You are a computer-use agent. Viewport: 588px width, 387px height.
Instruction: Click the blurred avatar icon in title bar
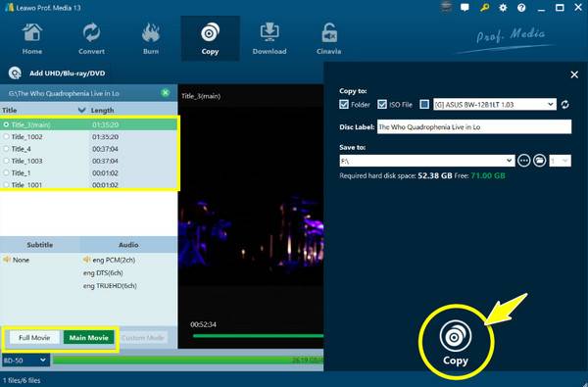click(446, 7)
